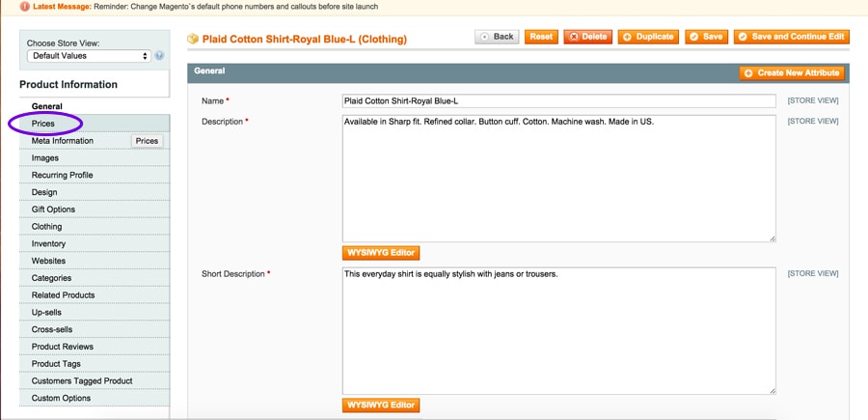
Task: Click into the Name input field
Action: click(559, 100)
